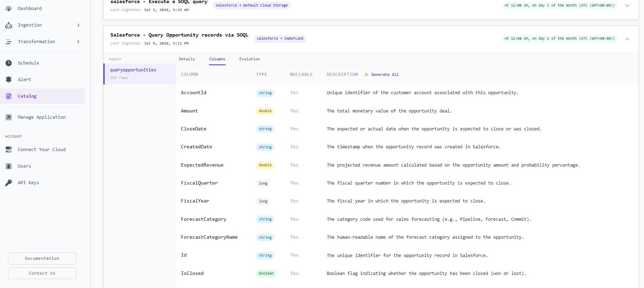644x288 pixels.
Task: Click the Amount column name
Action: pos(189,111)
